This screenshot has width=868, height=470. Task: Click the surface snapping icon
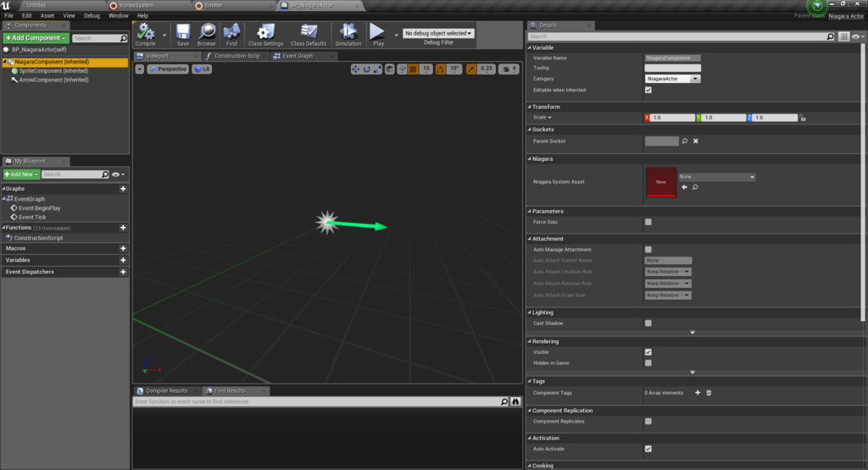[x=403, y=69]
